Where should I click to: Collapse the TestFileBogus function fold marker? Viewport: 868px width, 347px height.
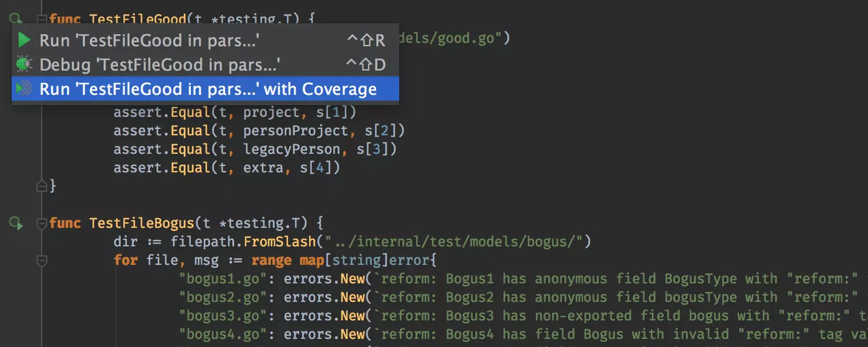41,223
